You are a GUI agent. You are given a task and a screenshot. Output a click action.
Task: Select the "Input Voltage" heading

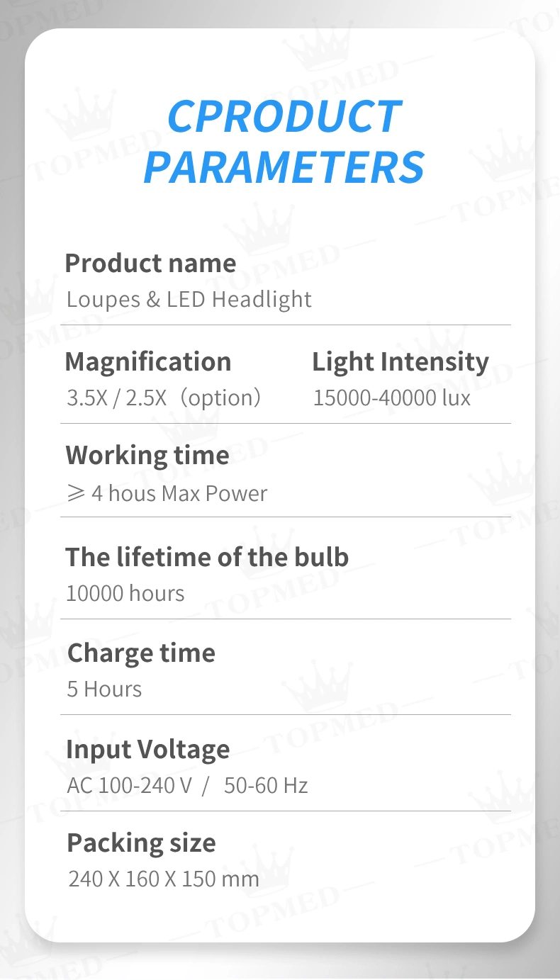point(148,749)
